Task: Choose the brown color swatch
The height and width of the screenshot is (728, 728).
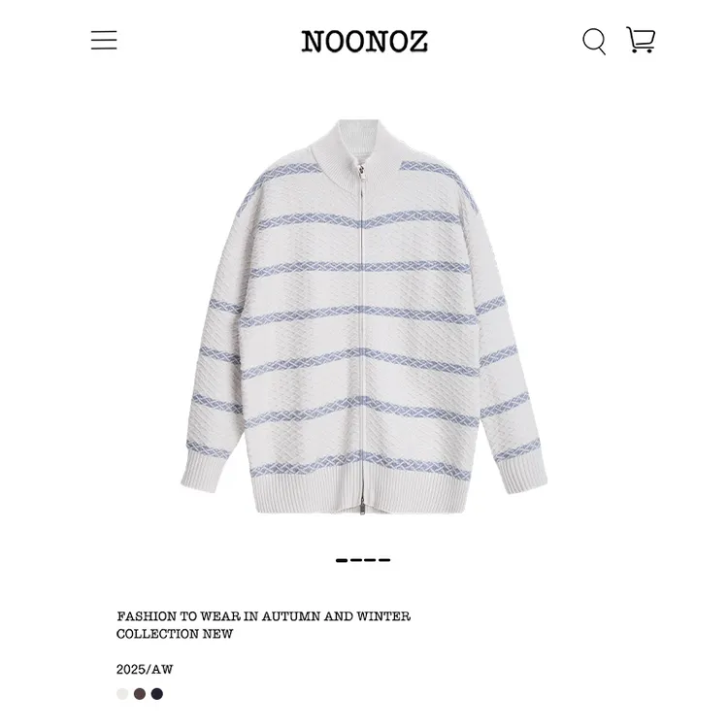Action: coord(140,694)
